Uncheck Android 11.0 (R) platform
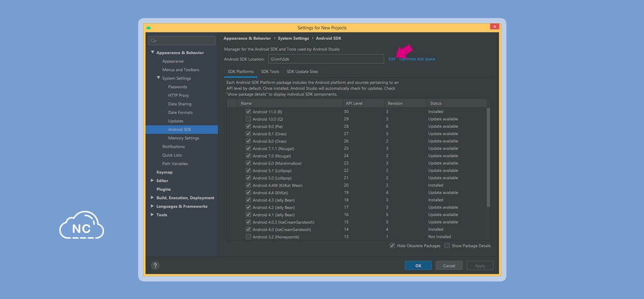This screenshot has width=644, height=299. 248,111
